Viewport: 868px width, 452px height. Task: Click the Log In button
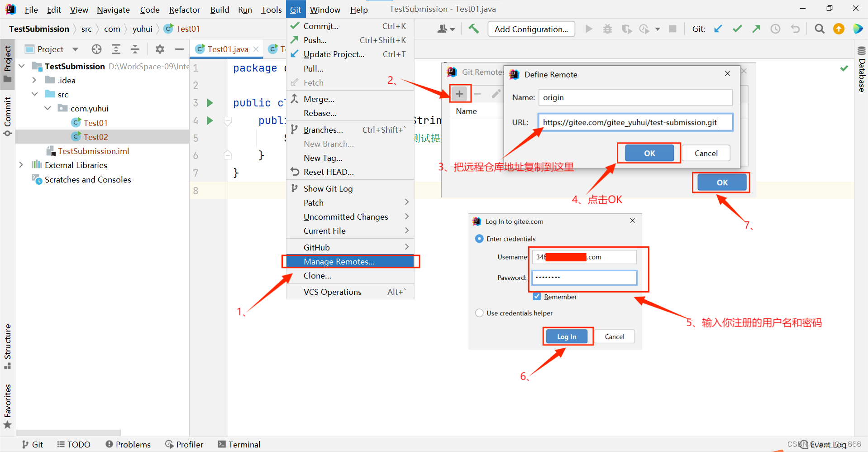pyautogui.click(x=567, y=337)
